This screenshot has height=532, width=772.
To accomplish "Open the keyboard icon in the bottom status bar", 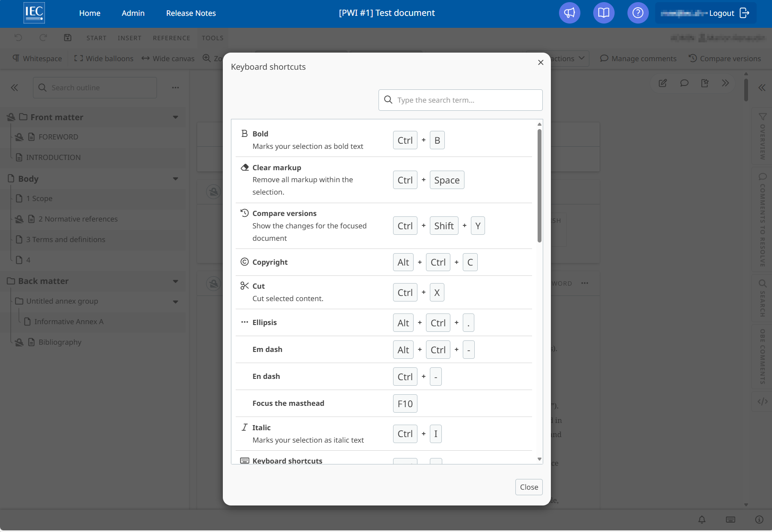I will [731, 520].
